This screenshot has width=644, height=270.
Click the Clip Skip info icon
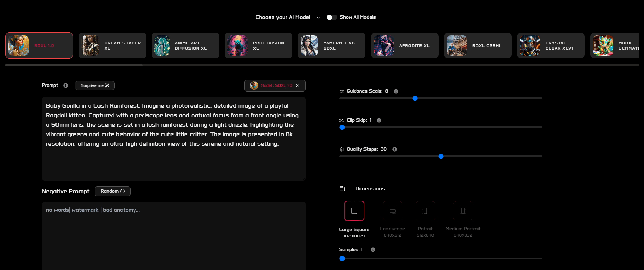[x=379, y=120]
